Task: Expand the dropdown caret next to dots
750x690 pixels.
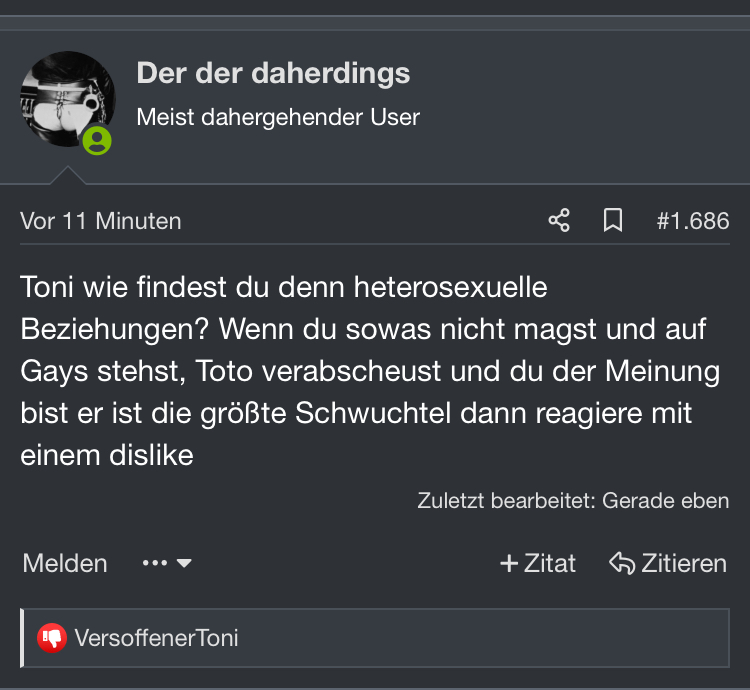Action: 184,563
